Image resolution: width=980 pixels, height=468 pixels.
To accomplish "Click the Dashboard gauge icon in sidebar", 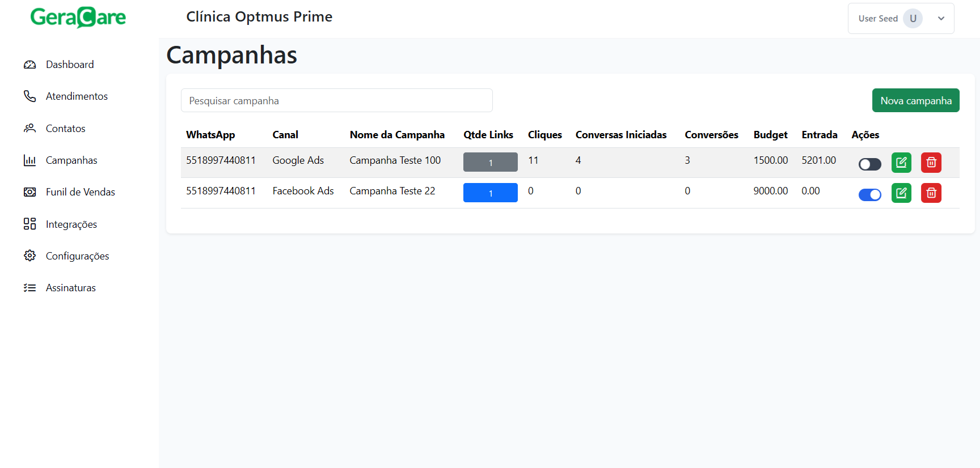I will [30, 65].
